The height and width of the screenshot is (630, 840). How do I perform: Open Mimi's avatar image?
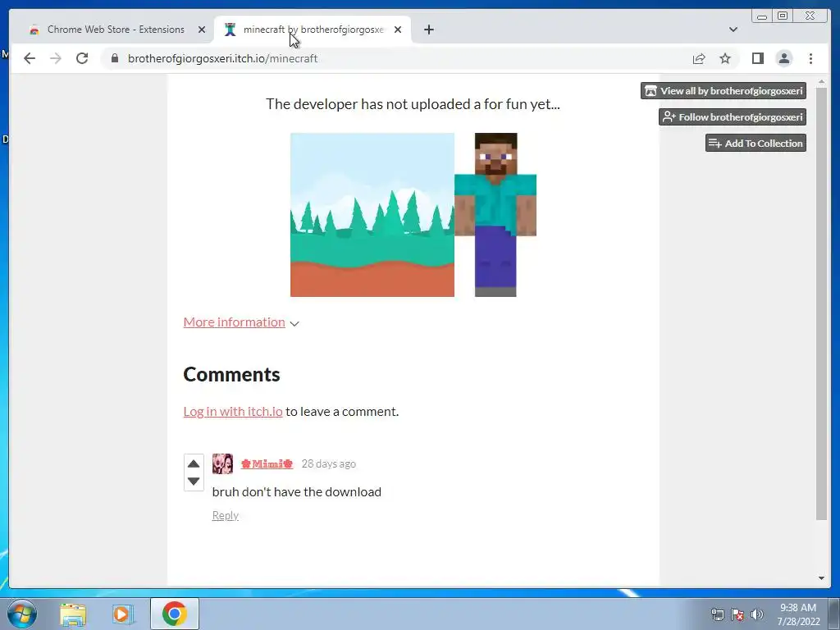click(222, 464)
